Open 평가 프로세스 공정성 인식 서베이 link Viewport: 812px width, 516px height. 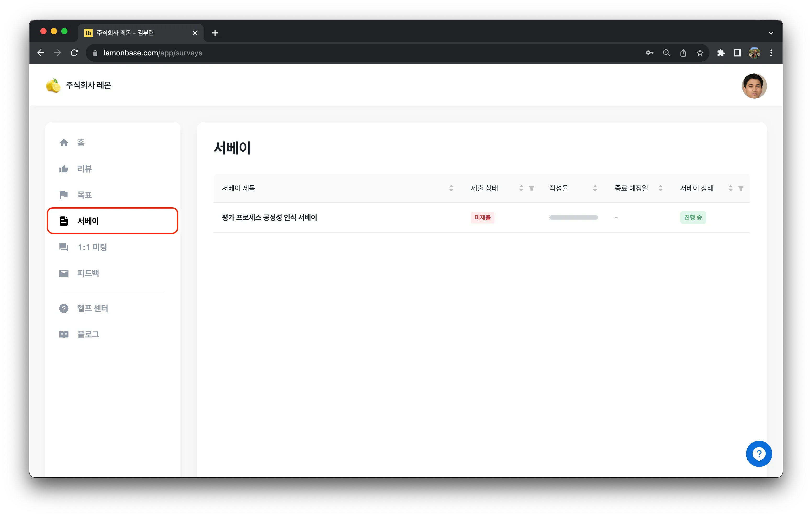269,218
